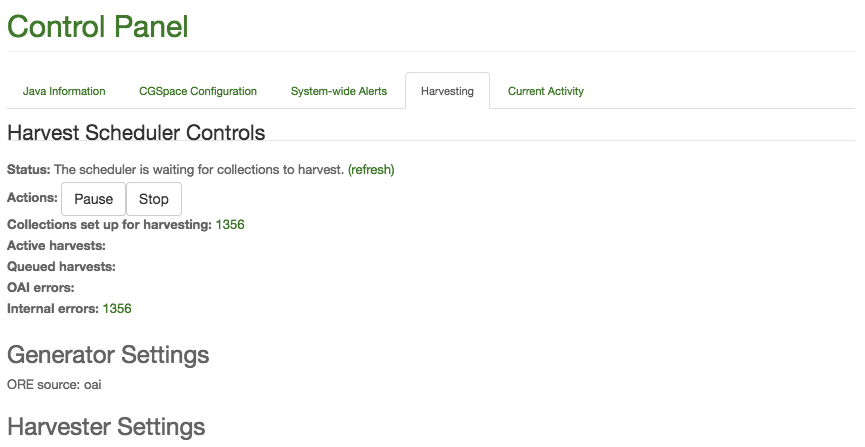Open the 1356 collections set up link
The width and height of the screenshot is (865, 447).
[x=230, y=225]
